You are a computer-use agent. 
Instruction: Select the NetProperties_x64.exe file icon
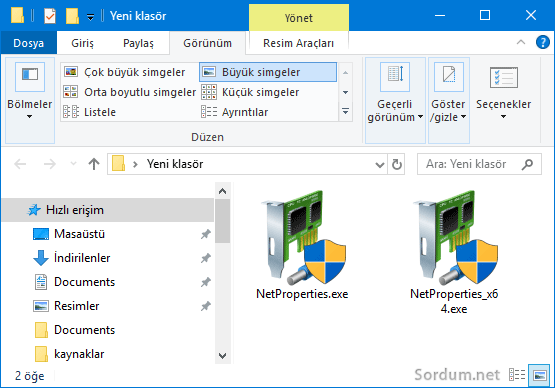pos(455,238)
